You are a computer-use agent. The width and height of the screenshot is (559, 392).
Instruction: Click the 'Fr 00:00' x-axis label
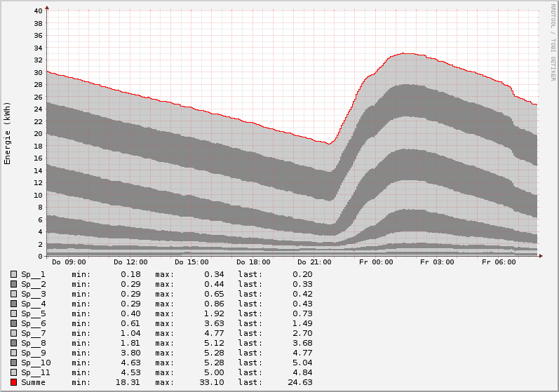(x=376, y=262)
